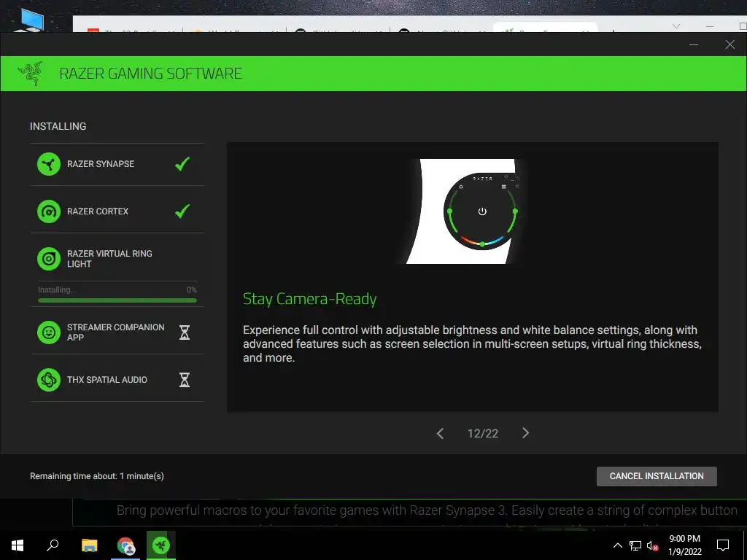The image size is (747, 560).
Task: Show hidden system tray icons
Action: tap(617, 545)
